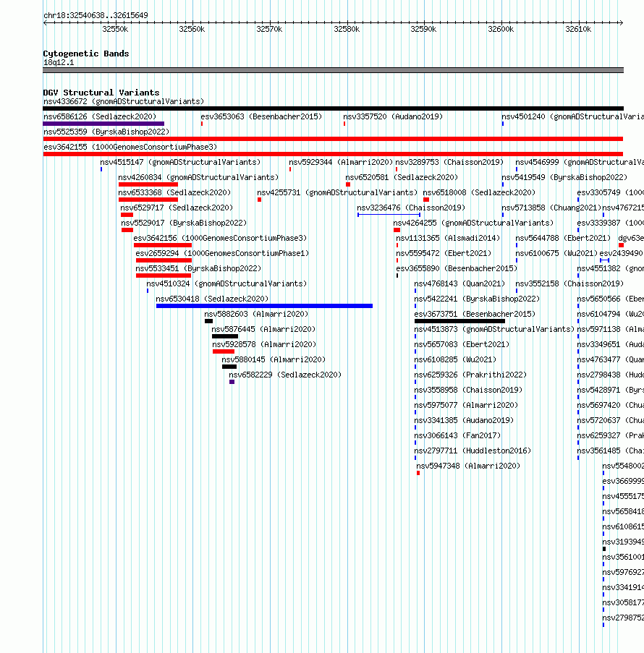
Task: Click the gray 18q12.1 cytogenetic band bar
Action: pyautogui.click(x=333, y=70)
